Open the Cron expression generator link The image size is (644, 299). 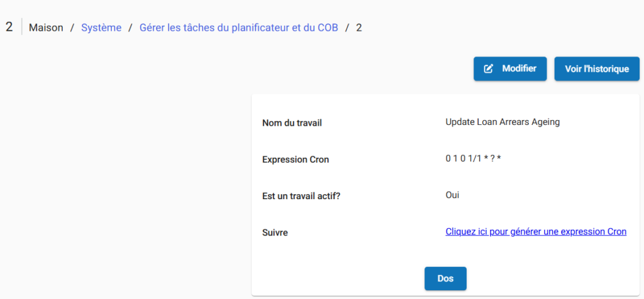(536, 232)
